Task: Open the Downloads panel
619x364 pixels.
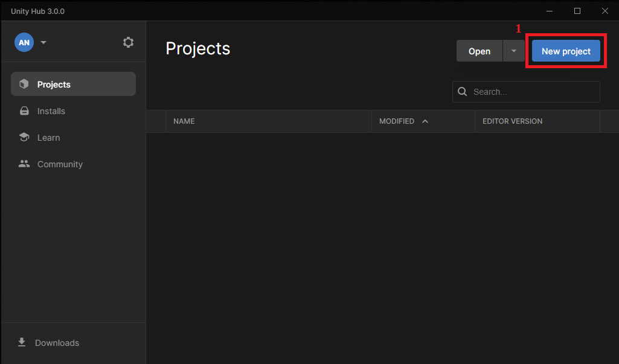Action: tap(48, 343)
